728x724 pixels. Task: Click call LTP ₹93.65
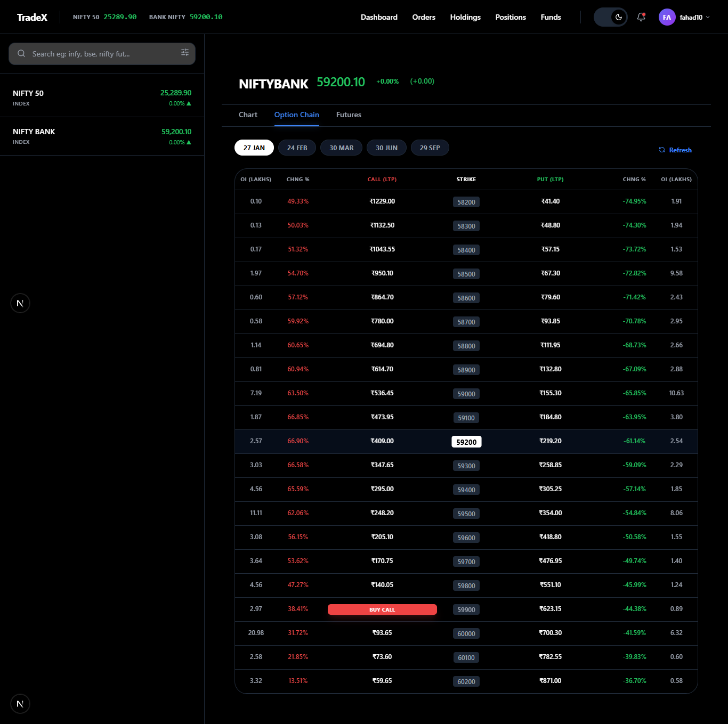point(382,633)
